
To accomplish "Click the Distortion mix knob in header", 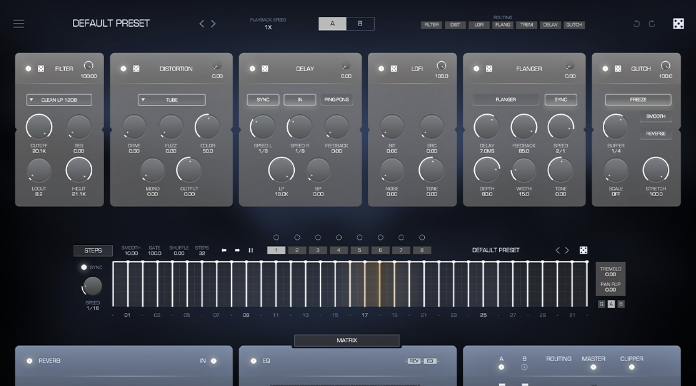I will (x=217, y=66).
